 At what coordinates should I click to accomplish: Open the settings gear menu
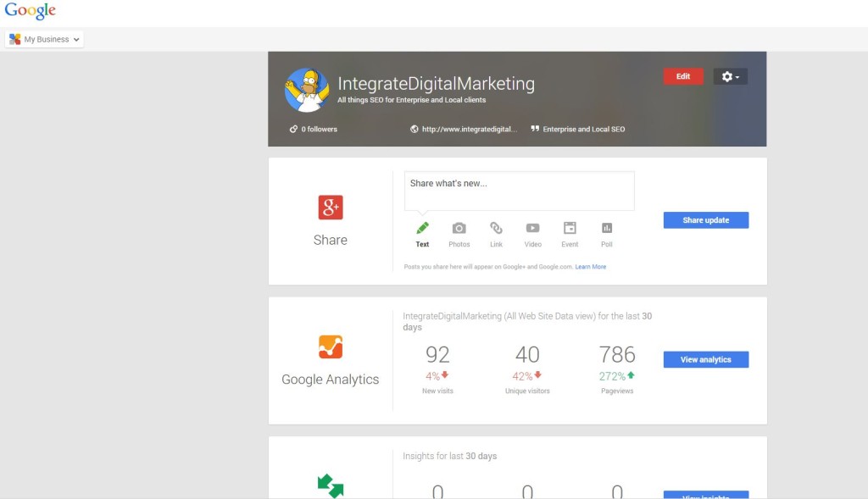pos(726,76)
